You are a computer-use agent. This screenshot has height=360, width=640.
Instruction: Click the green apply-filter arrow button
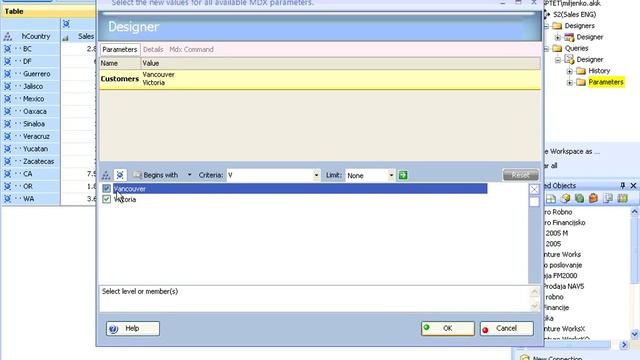(x=403, y=175)
